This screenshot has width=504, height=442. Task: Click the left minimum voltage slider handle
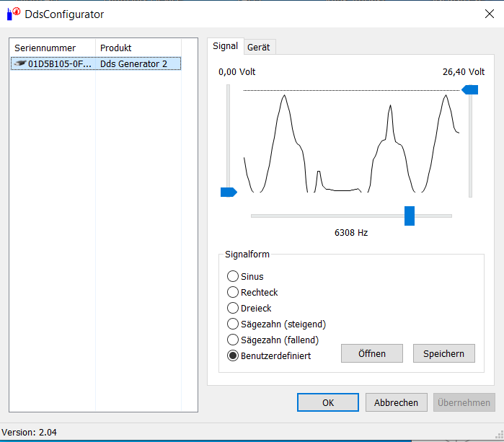point(228,192)
